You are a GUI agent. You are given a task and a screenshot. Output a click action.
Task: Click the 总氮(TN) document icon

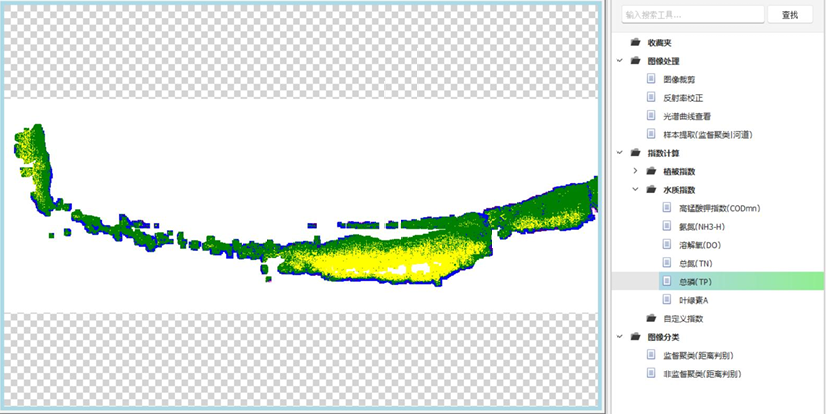coord(667,263)
